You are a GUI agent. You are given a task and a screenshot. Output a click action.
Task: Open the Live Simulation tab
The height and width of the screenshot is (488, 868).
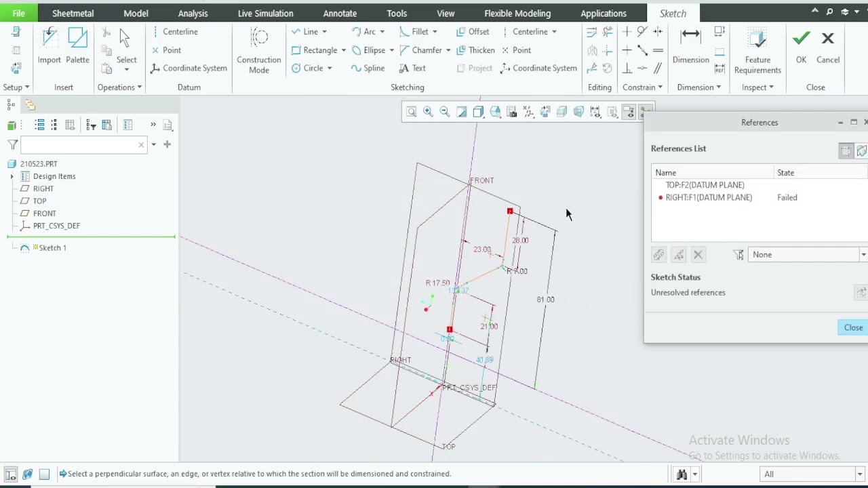pos(265,13)
